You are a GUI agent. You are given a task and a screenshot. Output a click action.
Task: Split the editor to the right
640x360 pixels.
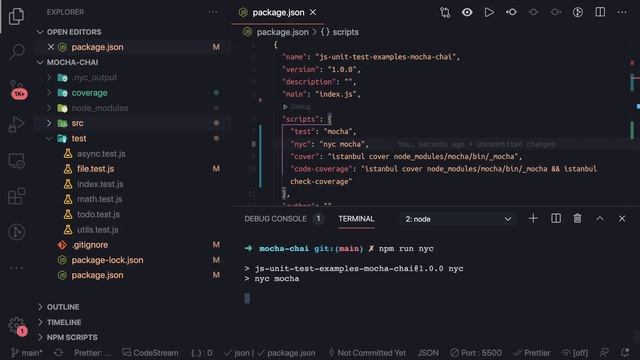coord(600,12)
